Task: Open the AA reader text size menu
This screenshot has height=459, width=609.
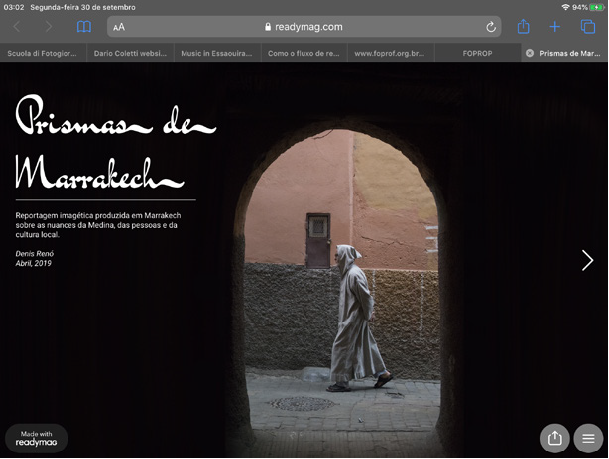Action: point(119,28)
